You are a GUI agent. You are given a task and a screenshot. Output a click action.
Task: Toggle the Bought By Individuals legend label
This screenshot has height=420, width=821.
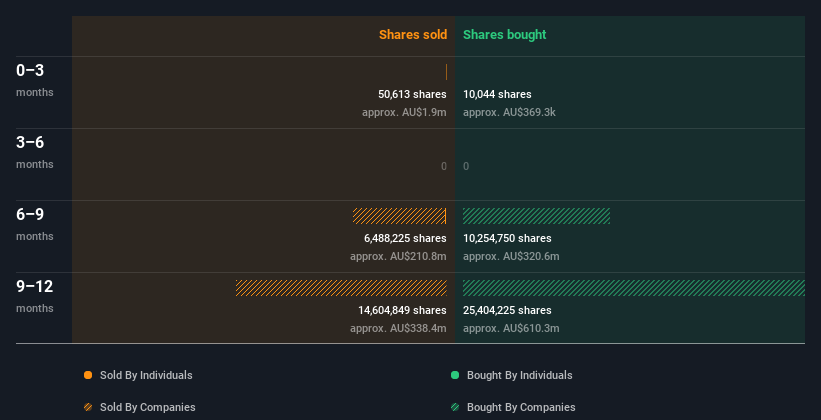(519, 375)
